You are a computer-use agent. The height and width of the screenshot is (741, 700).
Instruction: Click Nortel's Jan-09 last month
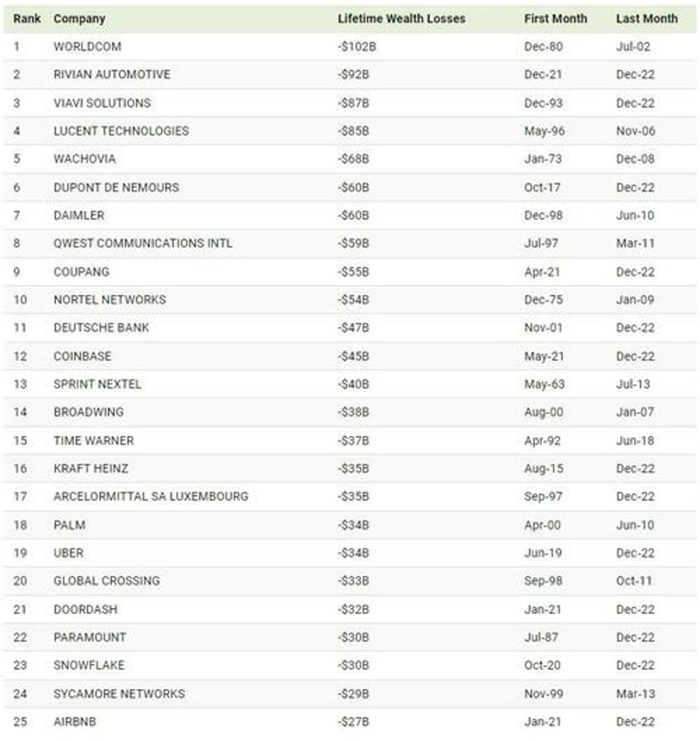[636, 300]
